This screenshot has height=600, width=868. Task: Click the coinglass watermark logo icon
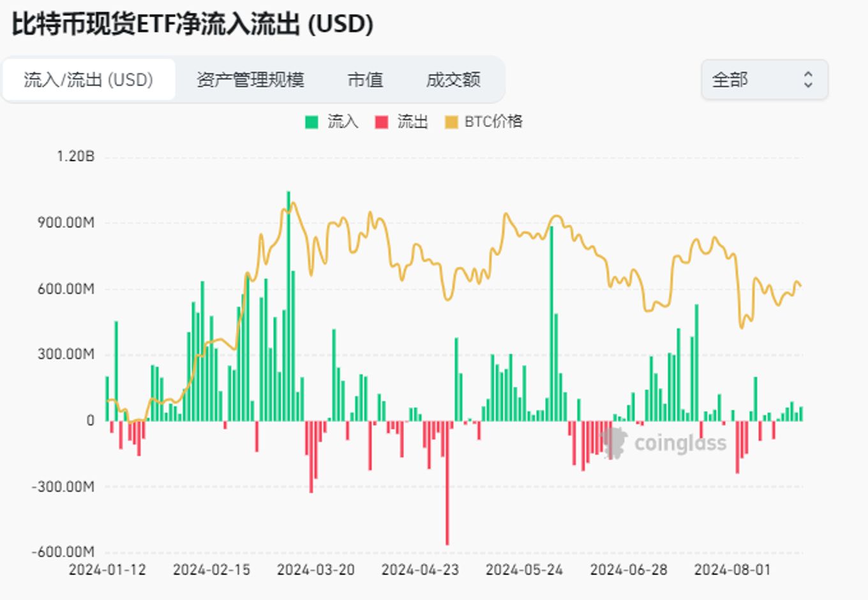tap(614, 443)
